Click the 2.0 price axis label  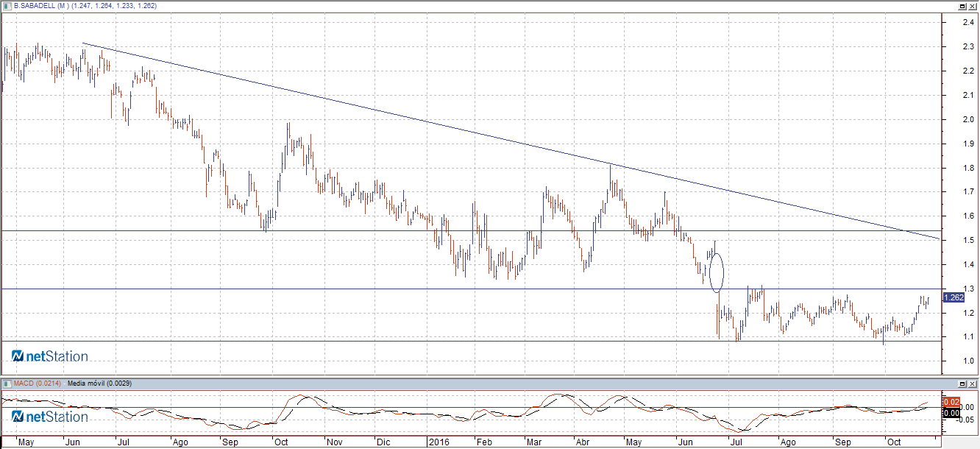(x=969, y=119)
